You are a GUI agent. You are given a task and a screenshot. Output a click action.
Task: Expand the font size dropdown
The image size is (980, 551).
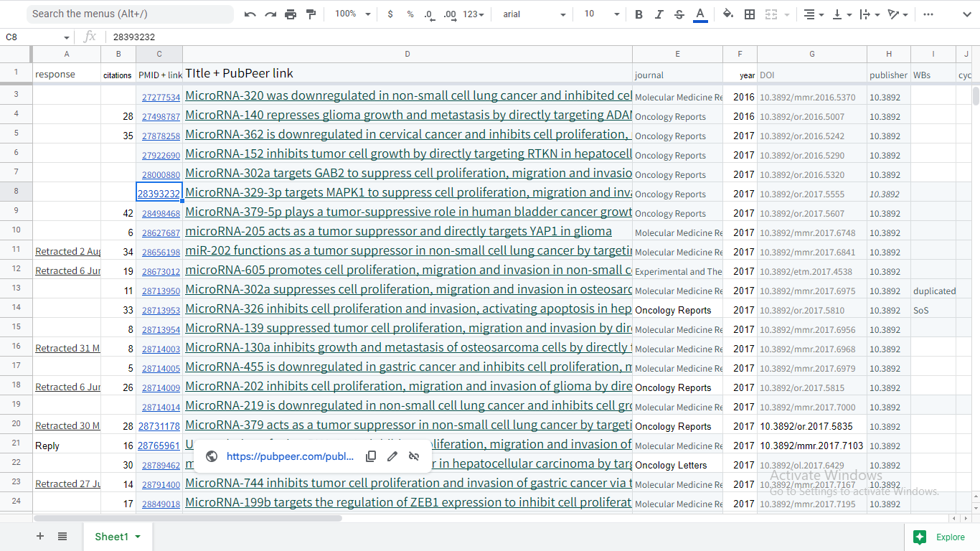[x=601, y=14]
